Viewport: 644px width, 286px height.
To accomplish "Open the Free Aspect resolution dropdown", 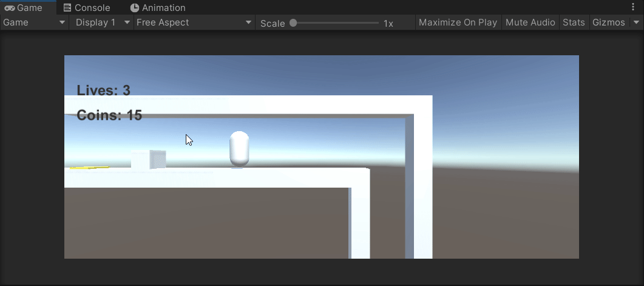I will click(x=194, y=22).
